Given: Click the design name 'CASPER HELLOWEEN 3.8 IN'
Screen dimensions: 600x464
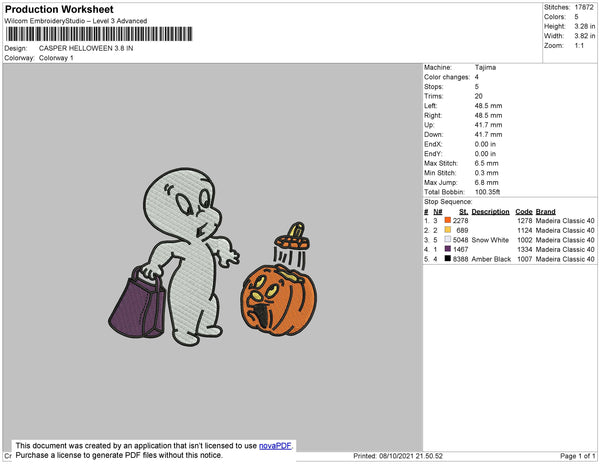Looking at the screenshot, I should (86, 48).
